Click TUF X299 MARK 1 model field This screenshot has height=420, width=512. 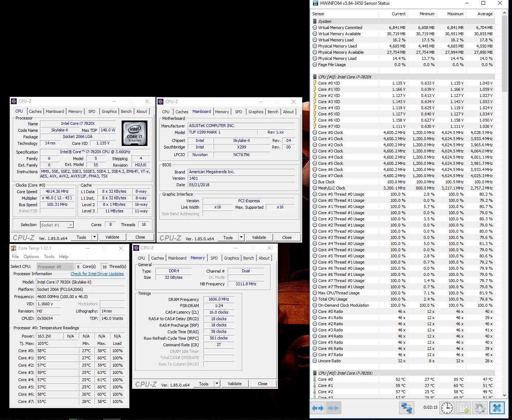222,132
